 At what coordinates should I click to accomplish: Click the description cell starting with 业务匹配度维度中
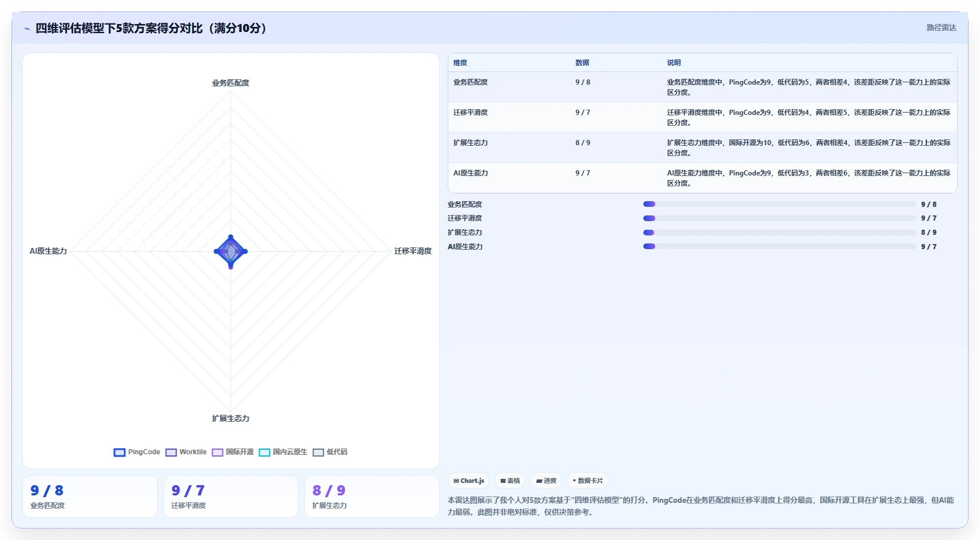808,87
